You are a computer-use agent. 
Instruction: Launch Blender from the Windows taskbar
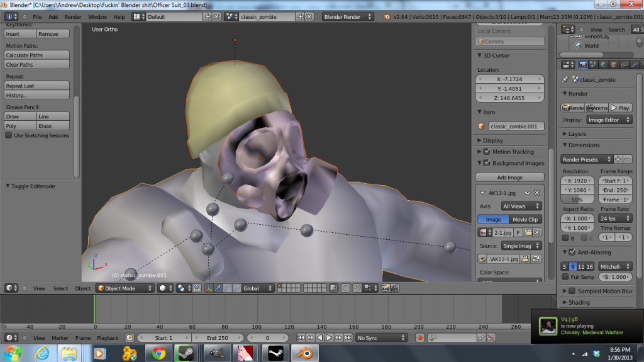305,353
